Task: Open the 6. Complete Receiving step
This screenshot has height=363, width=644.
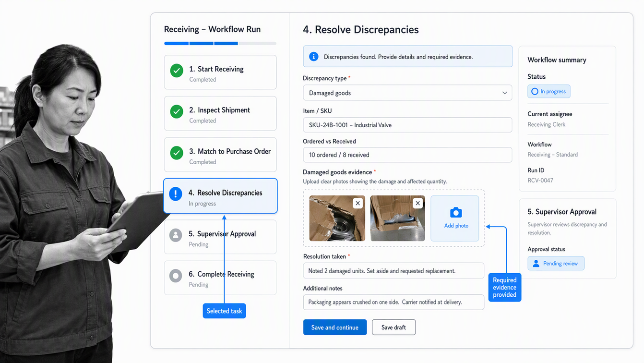Action: (220, 278)
